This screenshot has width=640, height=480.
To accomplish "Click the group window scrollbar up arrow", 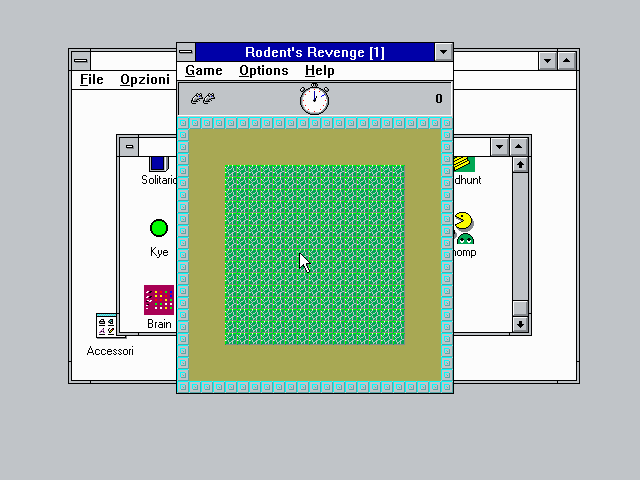I will coord(520,165).
